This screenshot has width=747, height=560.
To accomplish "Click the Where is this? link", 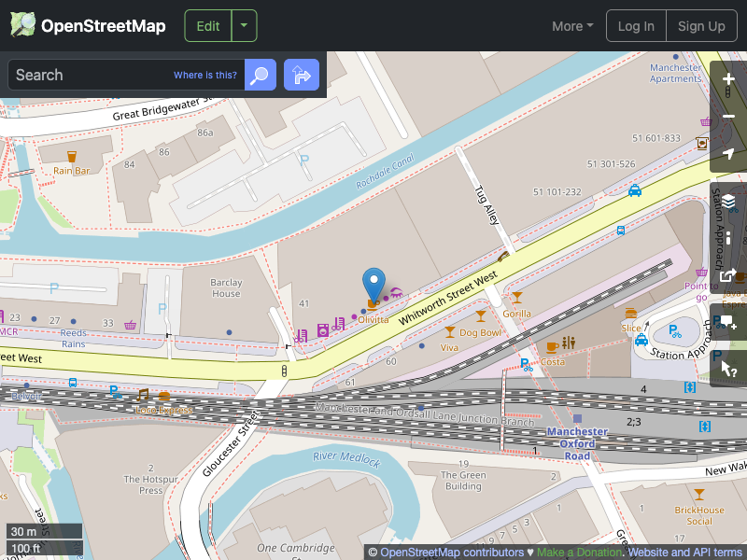I will pyautogui.click(x=204, y=75).
